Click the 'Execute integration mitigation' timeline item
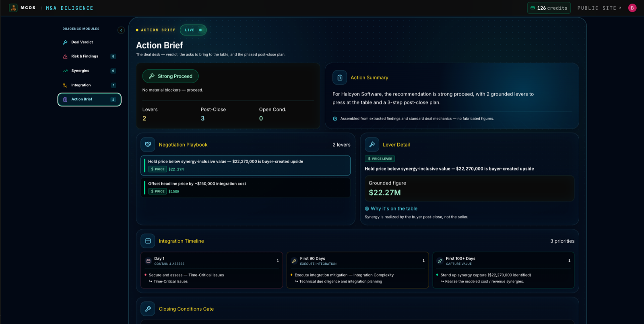Screen dimensions: 644x324 coord(344,275)
